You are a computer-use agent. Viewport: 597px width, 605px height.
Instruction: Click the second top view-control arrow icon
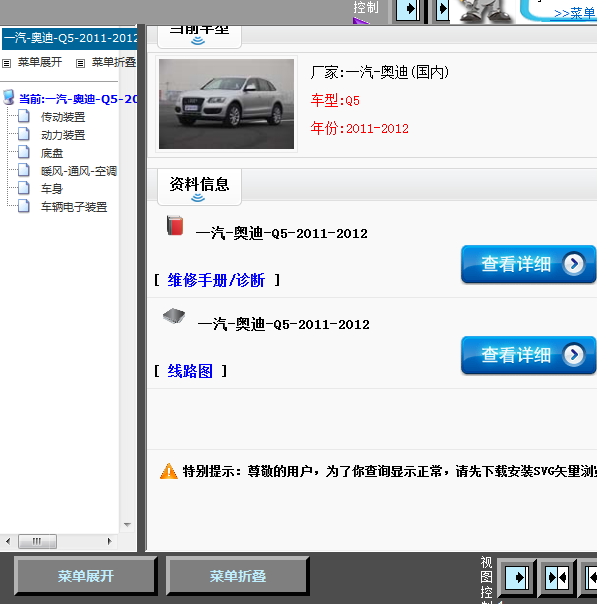(443, 9)
